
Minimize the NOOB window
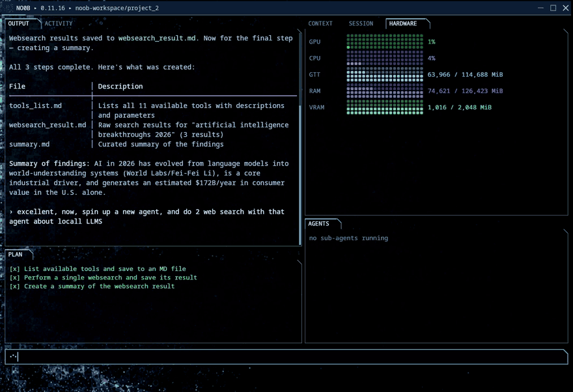click(x=540, y=8)
